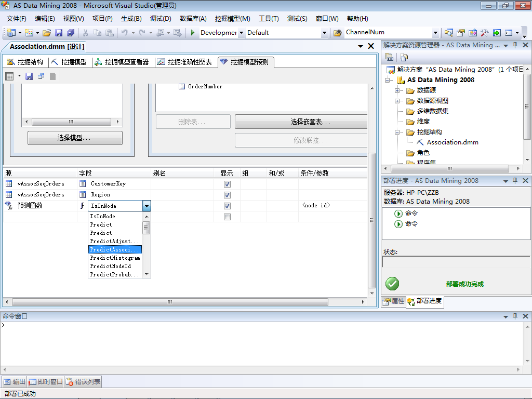
Task: Open the IsInNode function dropdown arrow
Action: tap(147, 206)
